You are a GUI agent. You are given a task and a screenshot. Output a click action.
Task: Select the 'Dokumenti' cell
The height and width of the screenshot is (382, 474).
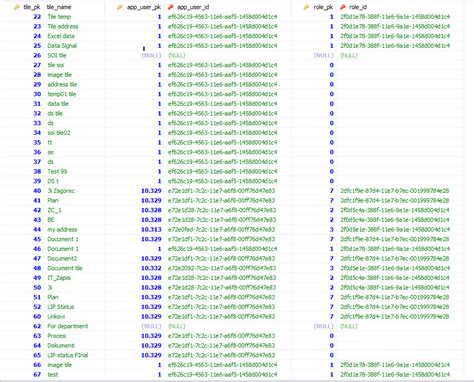pos(61,345)
